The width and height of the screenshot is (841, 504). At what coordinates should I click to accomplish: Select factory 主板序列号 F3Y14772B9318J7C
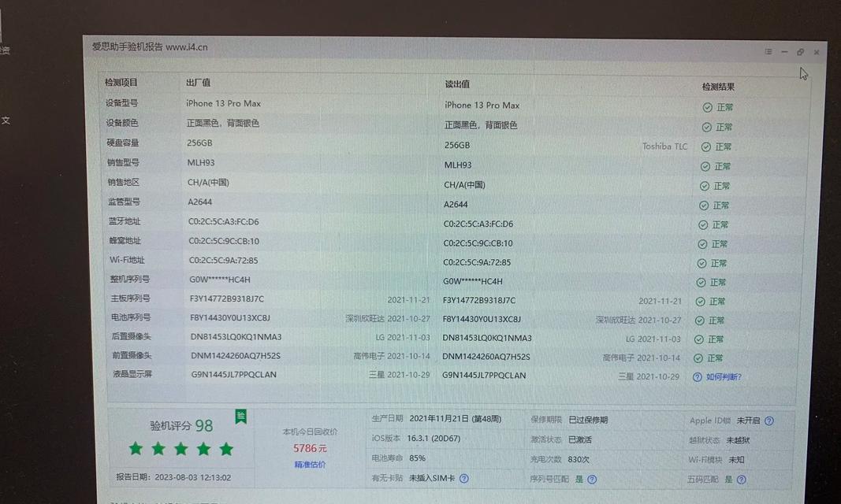click(226, 299)
